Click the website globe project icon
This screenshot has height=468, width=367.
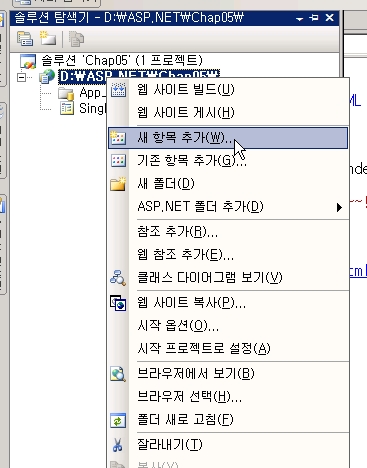pos(47,77)
